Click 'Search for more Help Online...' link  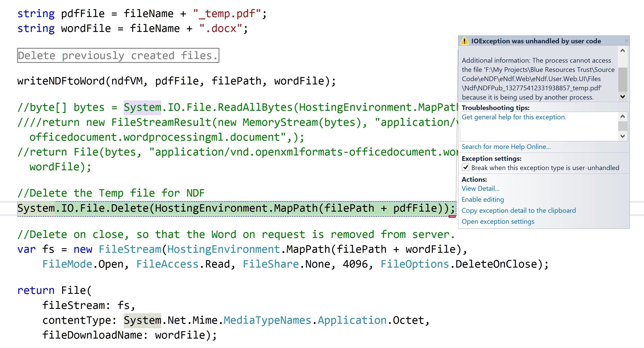pyautogui.click(x=506, y=147)
